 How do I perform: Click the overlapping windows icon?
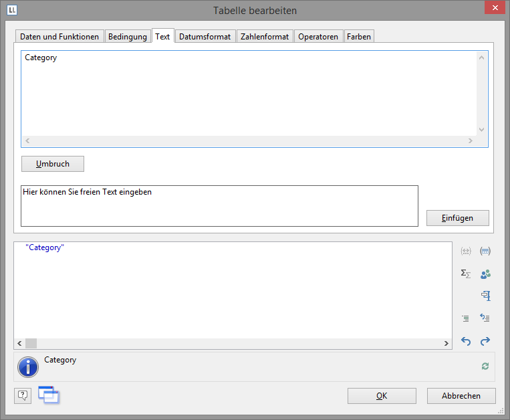49,395
